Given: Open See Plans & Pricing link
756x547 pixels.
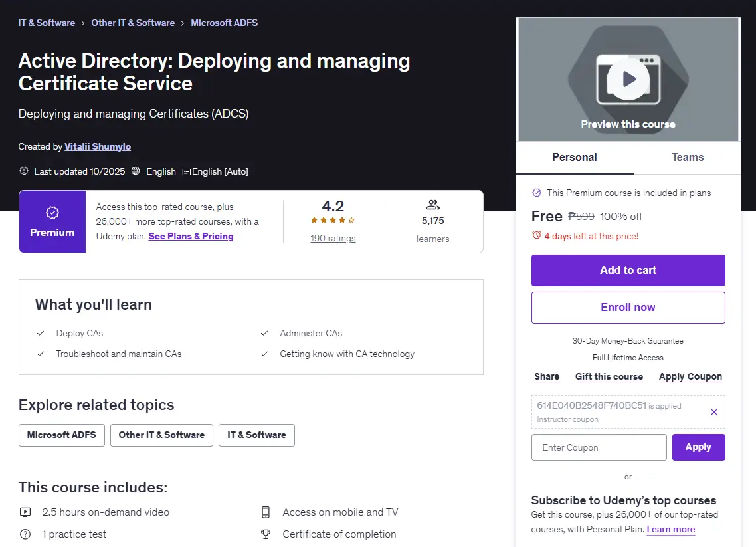Looking at the screenshot, I should tap(191, 236).
